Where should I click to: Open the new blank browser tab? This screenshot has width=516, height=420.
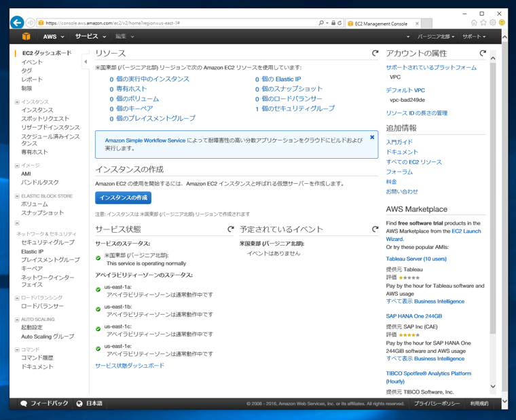tap(427, 23)
